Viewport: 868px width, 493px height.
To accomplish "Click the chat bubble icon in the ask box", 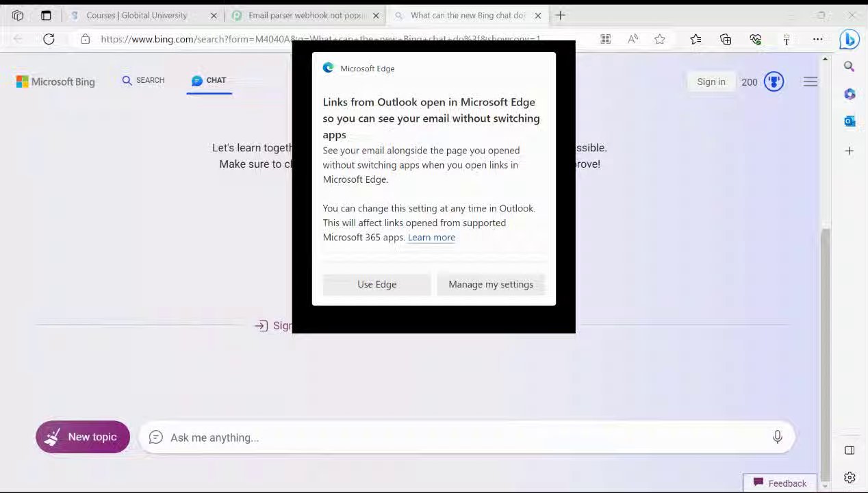I will (156, 437).
